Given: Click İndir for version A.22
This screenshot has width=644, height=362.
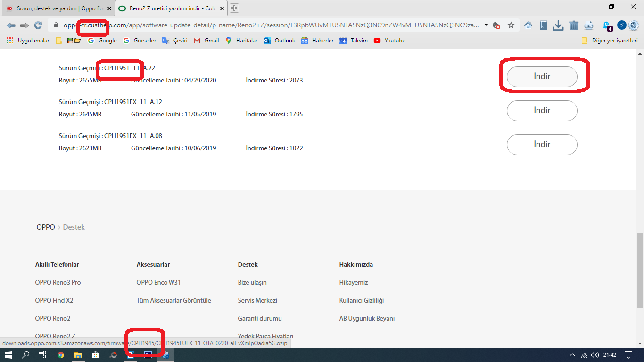Looking at the screenshot, I should 542,76.
